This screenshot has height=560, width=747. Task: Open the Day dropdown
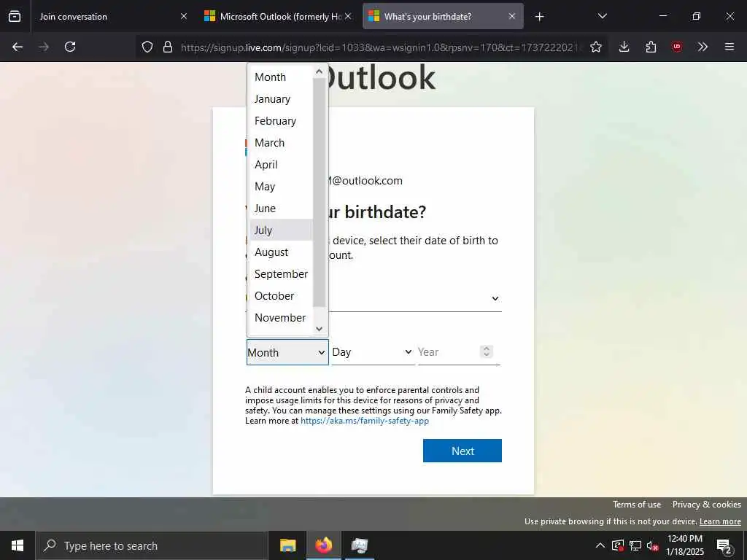coord(373,352)
